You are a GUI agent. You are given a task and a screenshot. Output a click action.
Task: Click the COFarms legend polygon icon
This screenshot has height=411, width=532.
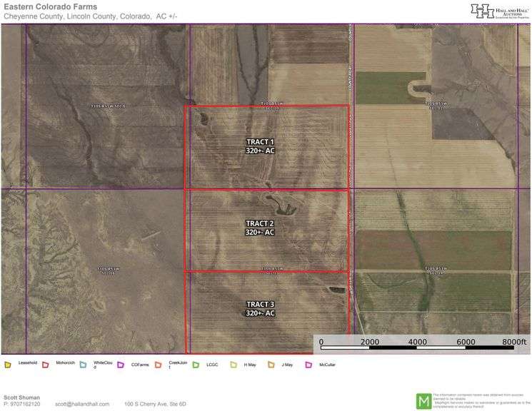121,365
